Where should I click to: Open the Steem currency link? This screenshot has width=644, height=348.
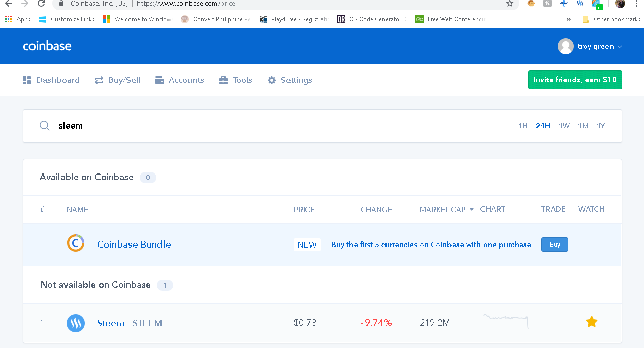click(111, 323)
